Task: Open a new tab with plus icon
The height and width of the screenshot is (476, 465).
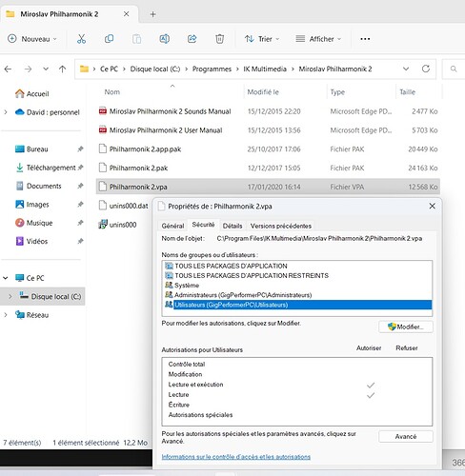Action: pyautogui.click(x=152, y=14)
